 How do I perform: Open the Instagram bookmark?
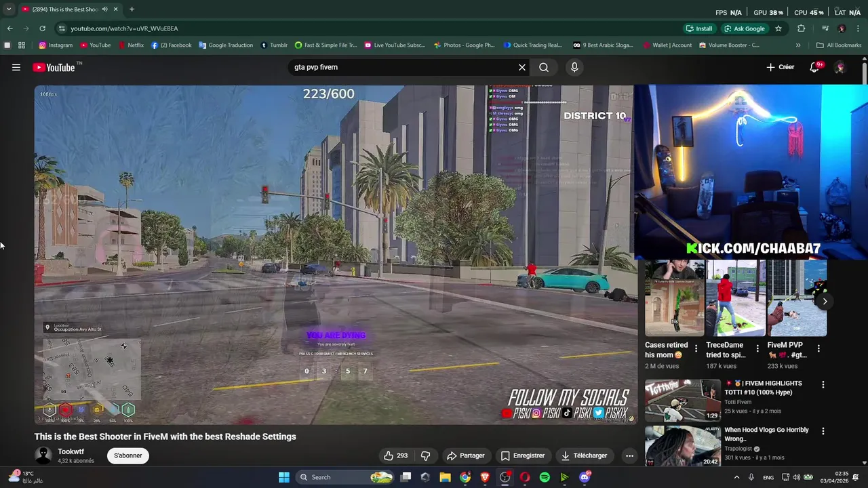click(x=56, y=45)
